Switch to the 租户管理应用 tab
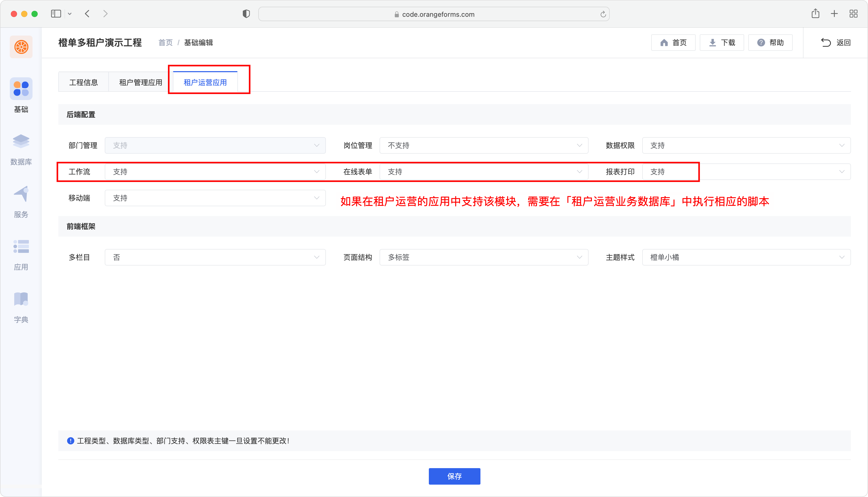868x497 pixels. tap(140, 82)
